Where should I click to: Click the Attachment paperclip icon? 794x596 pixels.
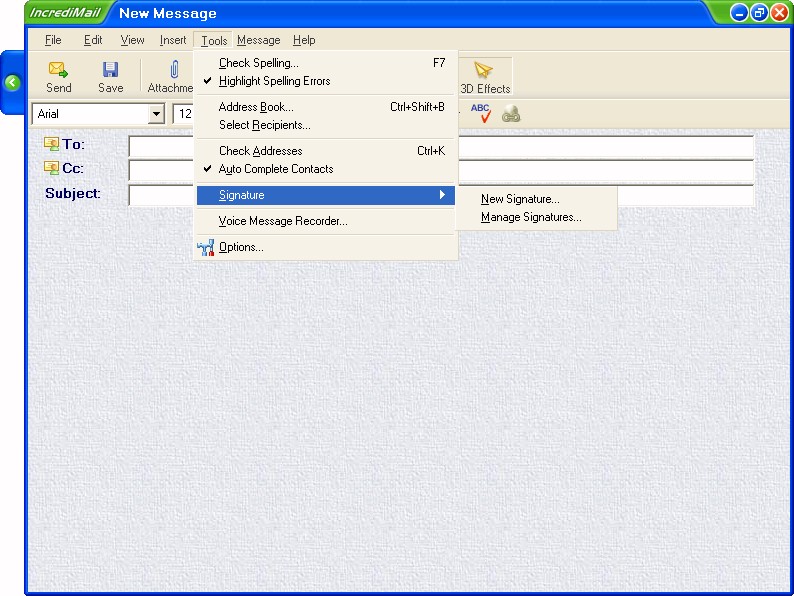174,69
